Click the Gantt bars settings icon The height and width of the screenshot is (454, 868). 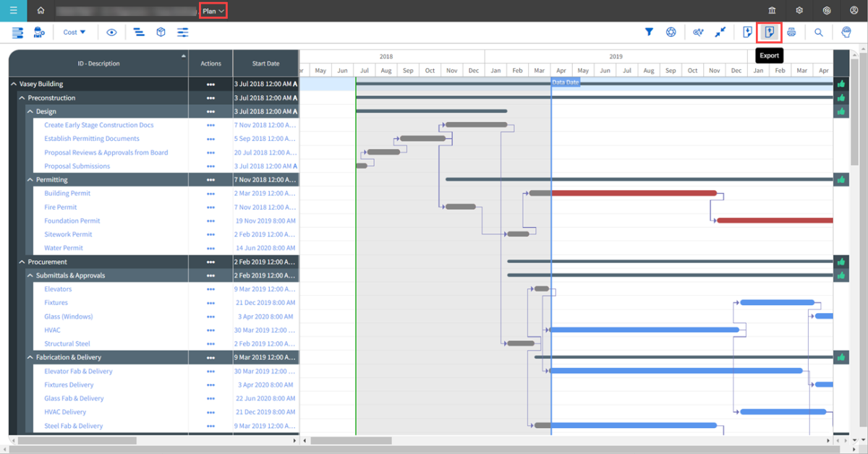click(x=138, y=33)
